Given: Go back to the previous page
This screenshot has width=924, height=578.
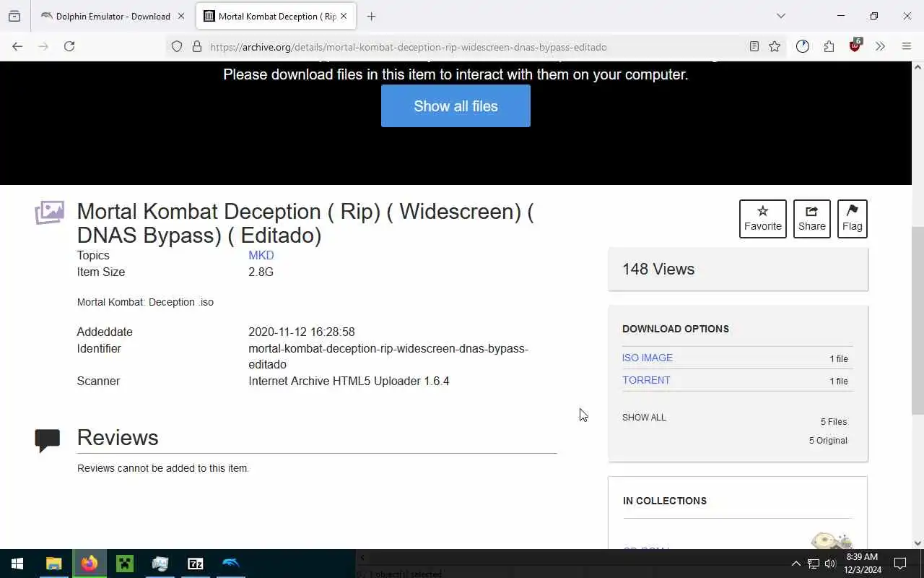Looking at the screenshot, I should [17, 46].
